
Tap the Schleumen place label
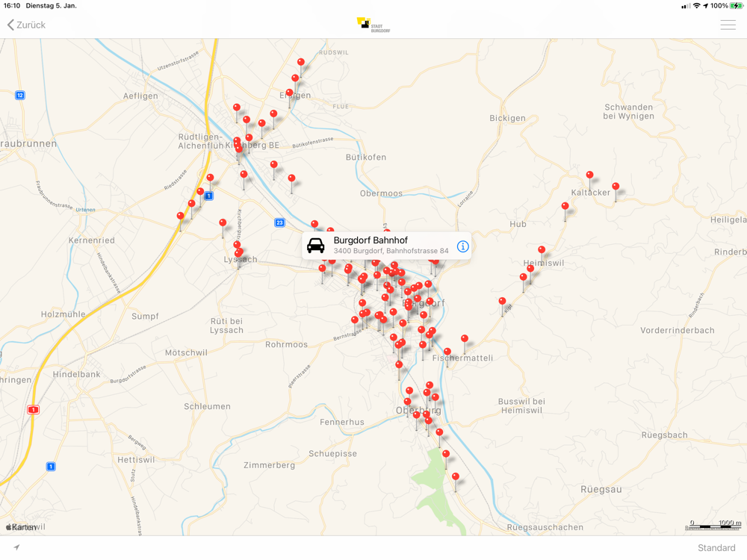207,407
